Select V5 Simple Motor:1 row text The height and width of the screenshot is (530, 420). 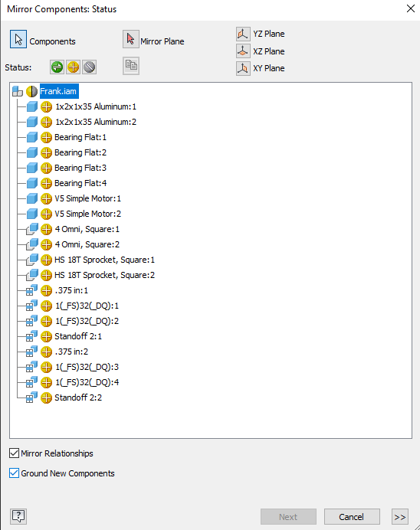coord(88,199)
